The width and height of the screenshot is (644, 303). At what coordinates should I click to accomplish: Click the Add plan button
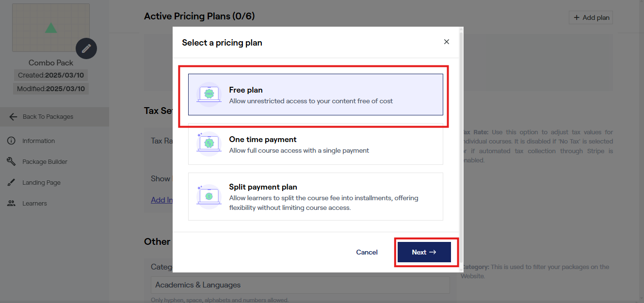tap(591, 18)
